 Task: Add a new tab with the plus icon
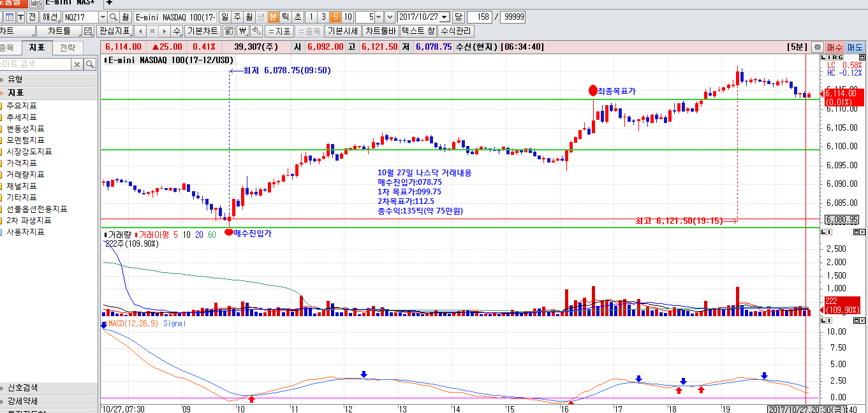coord(108,3)
